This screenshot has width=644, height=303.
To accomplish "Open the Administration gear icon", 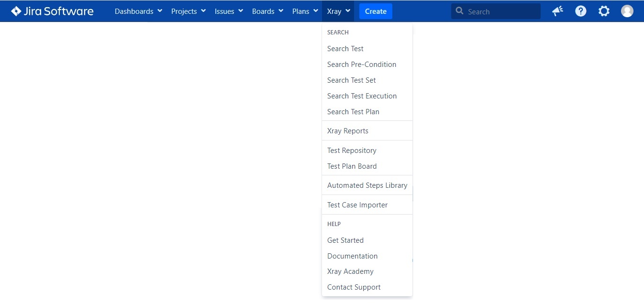I will (604, 11).
